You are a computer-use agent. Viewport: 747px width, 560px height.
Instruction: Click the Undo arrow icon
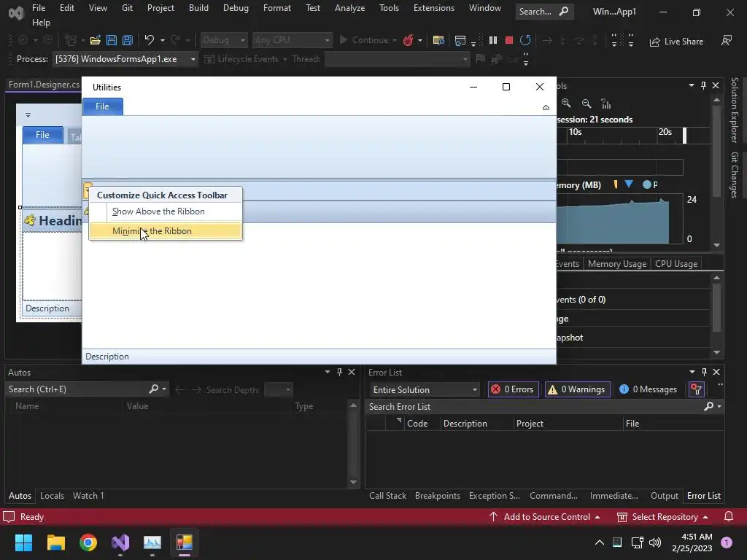(149, 40)
